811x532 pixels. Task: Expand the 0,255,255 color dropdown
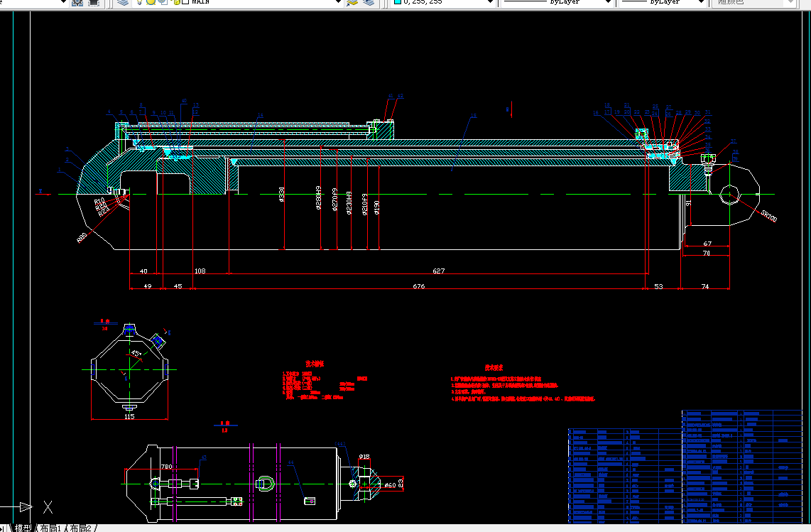490,2
